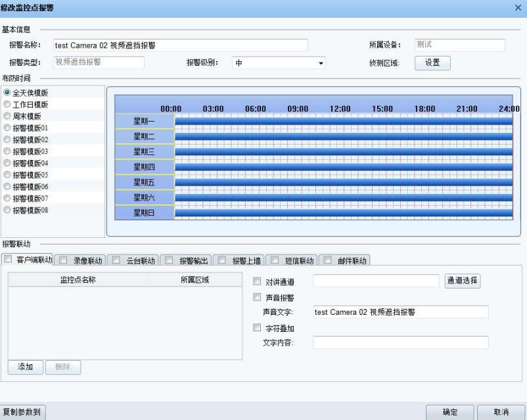The image size is (527, 420).
Task: Select the 全天候模版 radio button
Action: [x=7, y=93]
